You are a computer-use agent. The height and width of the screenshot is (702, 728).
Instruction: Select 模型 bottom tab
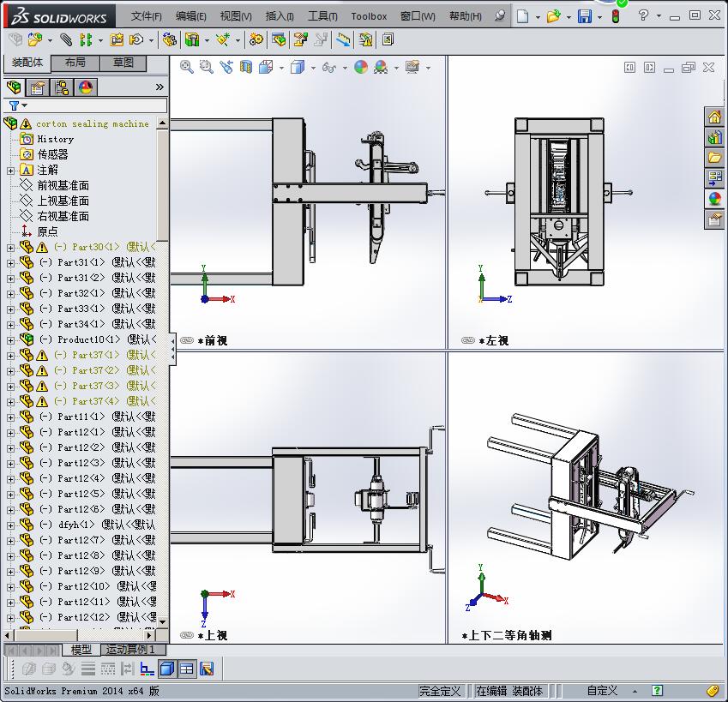[x=81, y=650]
